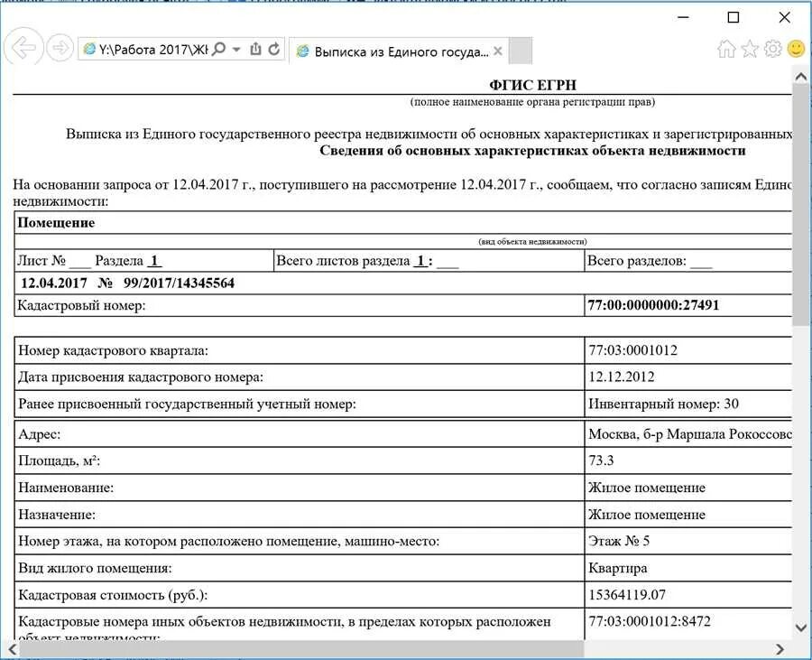Click the heading 'ФГИС ЕГРН'
This screenshot has height=660, width=812.
(532, 85)
